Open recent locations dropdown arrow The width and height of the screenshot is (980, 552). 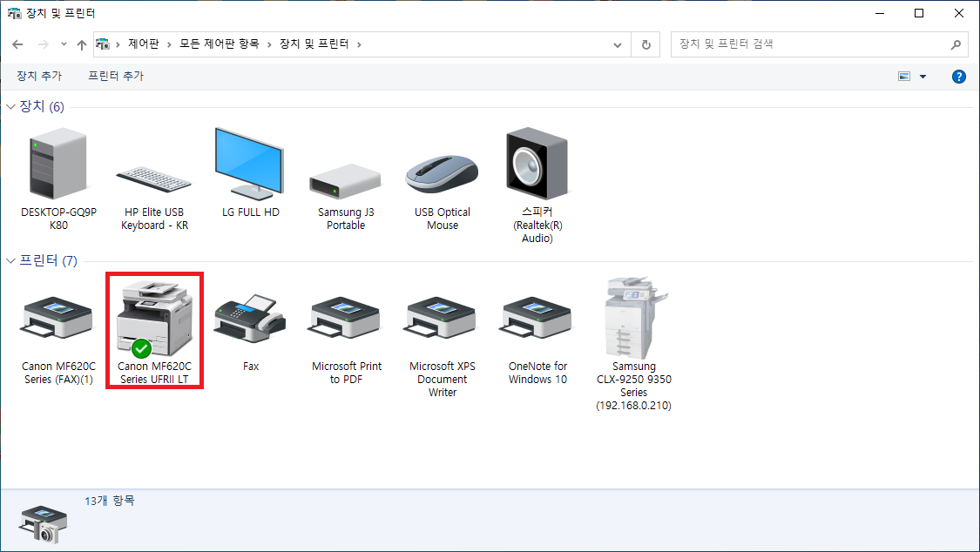(x=64, y=44)
